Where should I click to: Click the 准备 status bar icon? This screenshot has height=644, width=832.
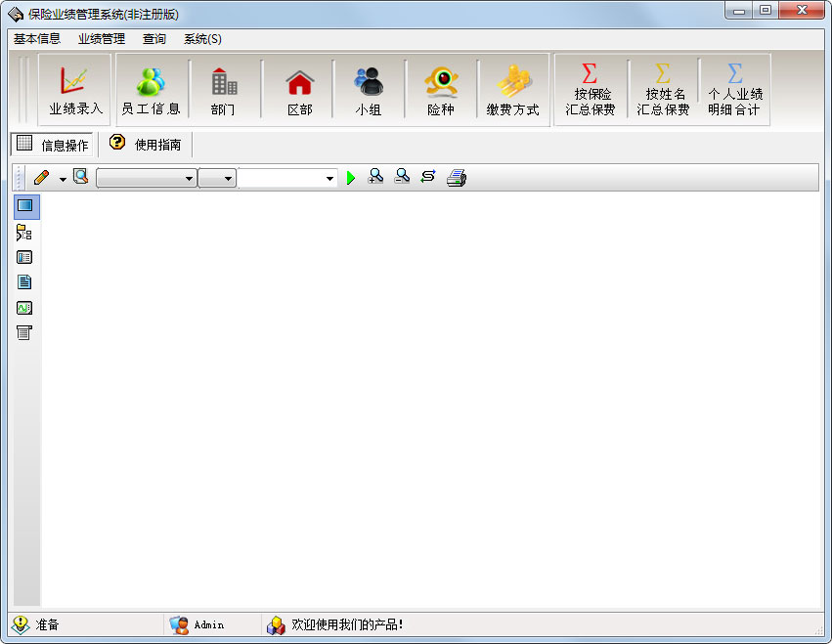click(21, 624)
